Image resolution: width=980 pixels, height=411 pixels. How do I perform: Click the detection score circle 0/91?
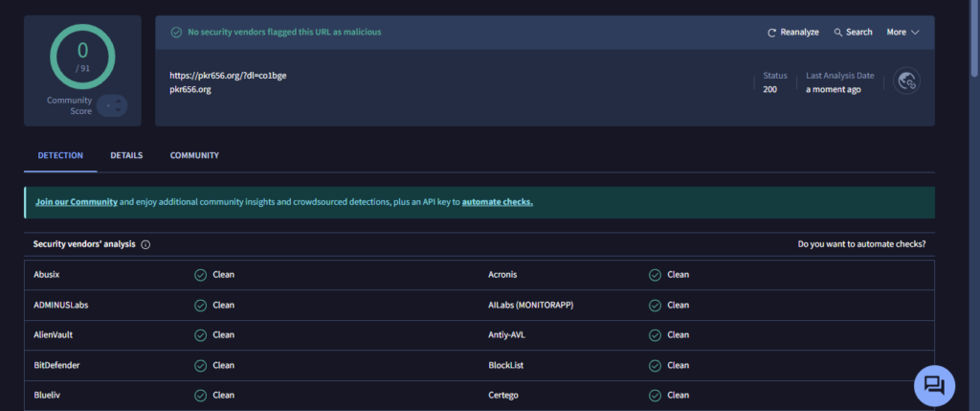click(82, 57)
